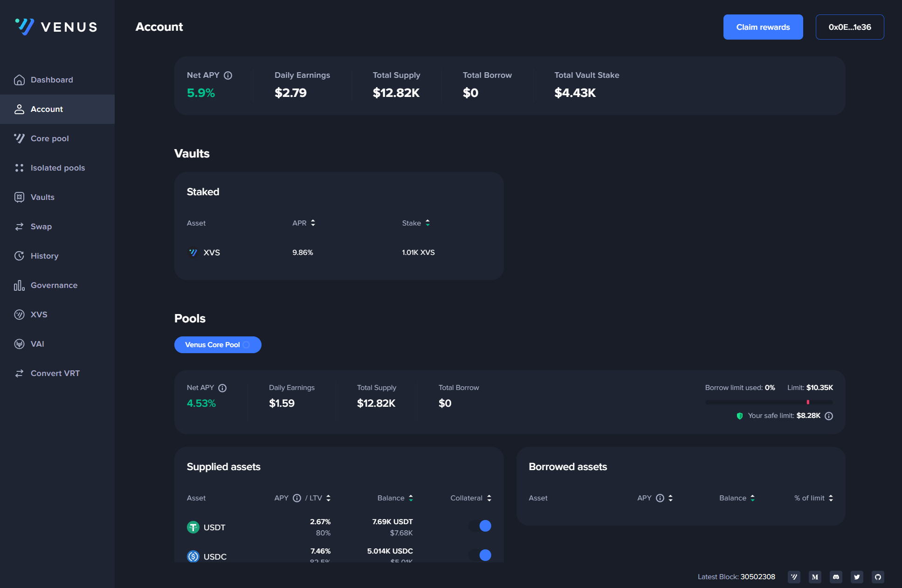Open the GitHub footer icon
Viewport: 902px width, 588px height.
point(878,577)
